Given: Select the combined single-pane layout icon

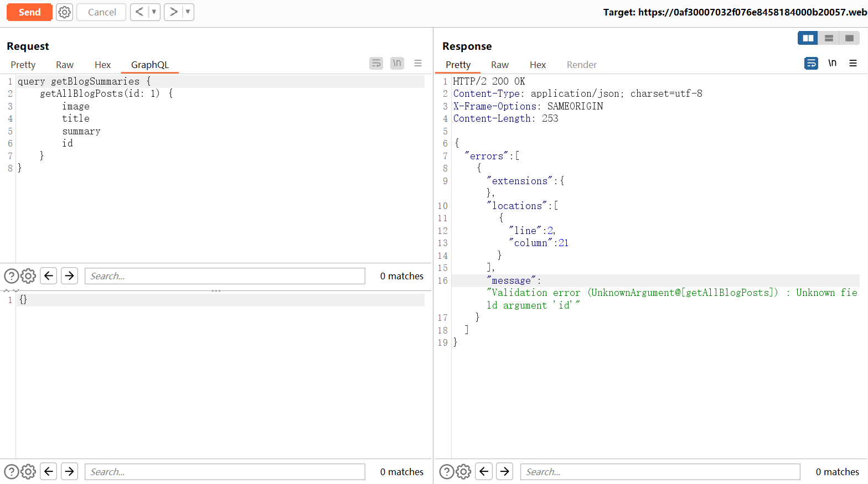Looking at the screenshot, I should click(x=849, y=38).
